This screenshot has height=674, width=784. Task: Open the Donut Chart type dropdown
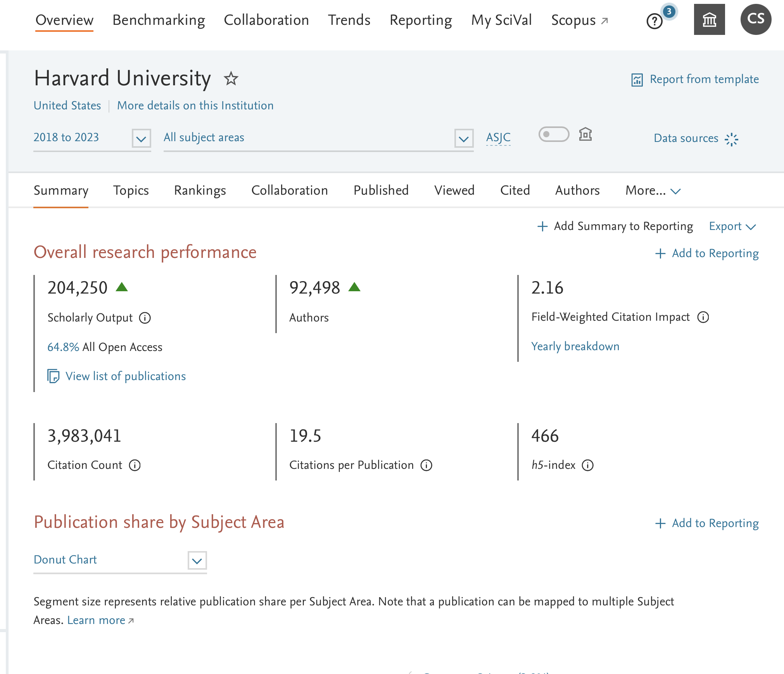tap(197, 561)
